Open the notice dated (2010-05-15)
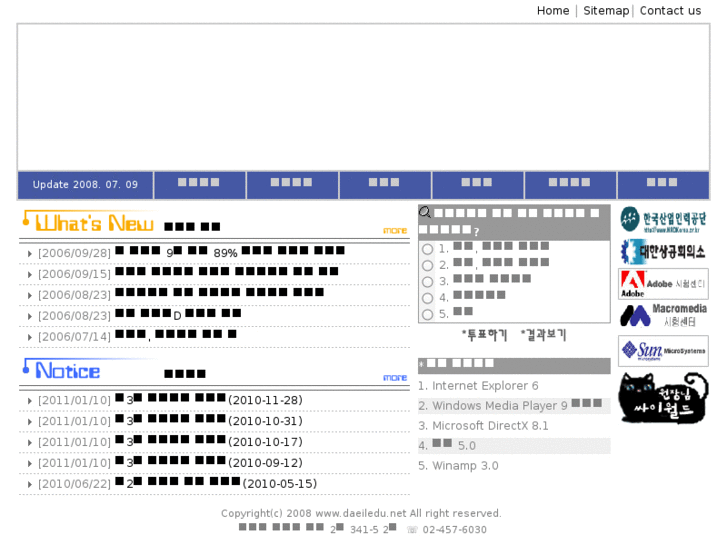 [216, 482]
